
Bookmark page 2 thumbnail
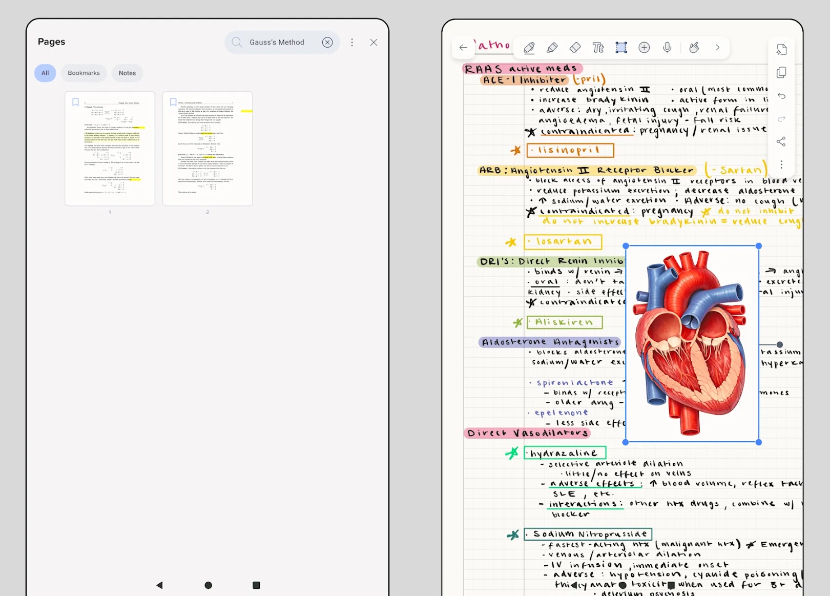pos(173,102)
